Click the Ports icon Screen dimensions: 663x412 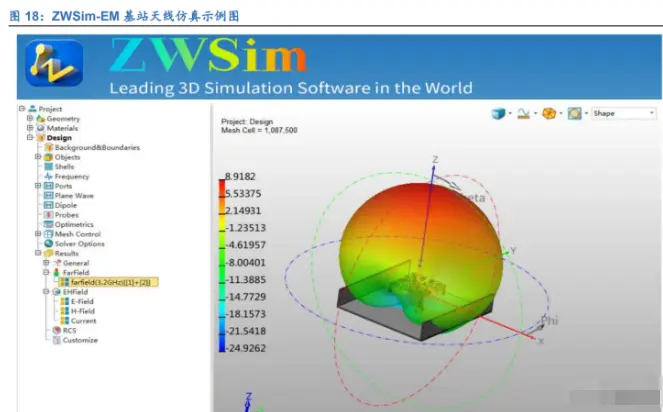click(x=49, y=186)
